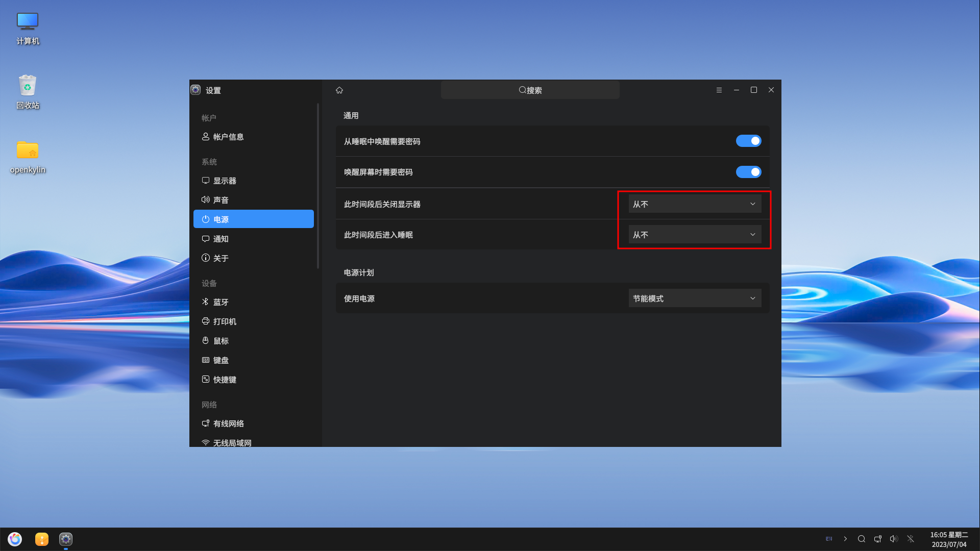Open the hamburger menu in settings window

pyautogui.click(x=719, y=90)
